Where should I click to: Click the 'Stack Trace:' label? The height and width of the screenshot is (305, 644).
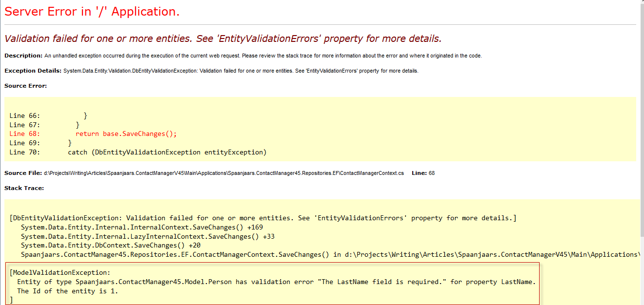[24, 188]
